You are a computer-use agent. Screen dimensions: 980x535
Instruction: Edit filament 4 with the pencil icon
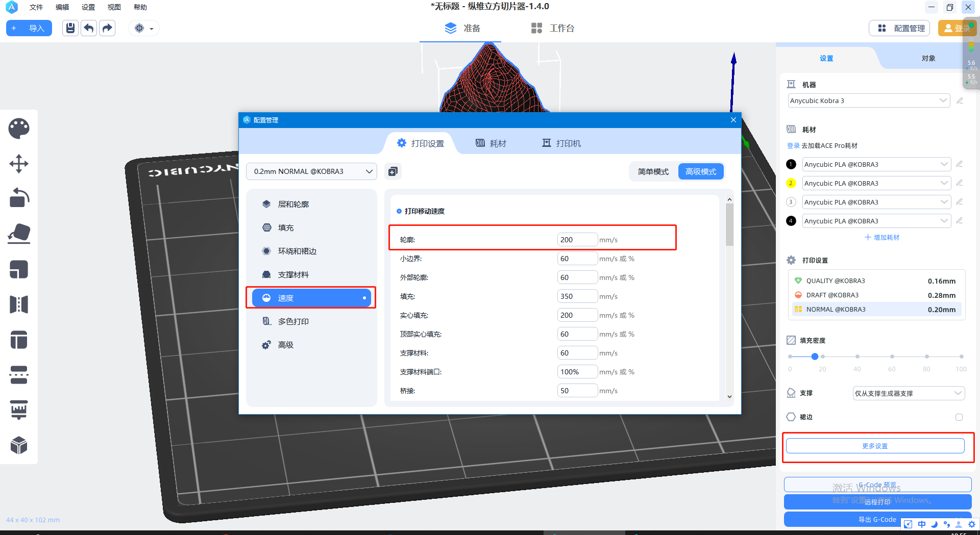pyautogui.click(x=960, y=221)
